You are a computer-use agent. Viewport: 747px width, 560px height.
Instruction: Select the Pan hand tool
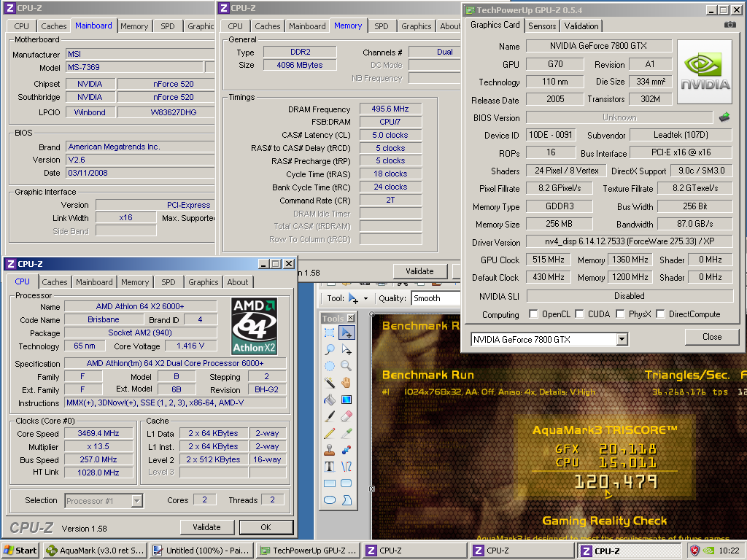click(x=347, y=382)
